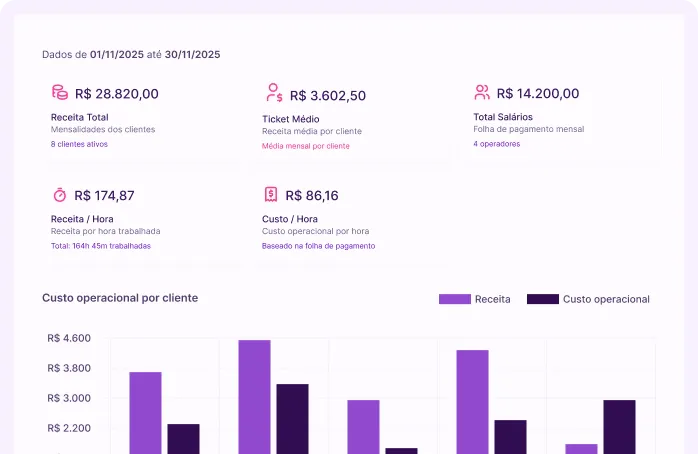
Task: Click the "Média mensal por cliente" link
Action: point(306,146)
